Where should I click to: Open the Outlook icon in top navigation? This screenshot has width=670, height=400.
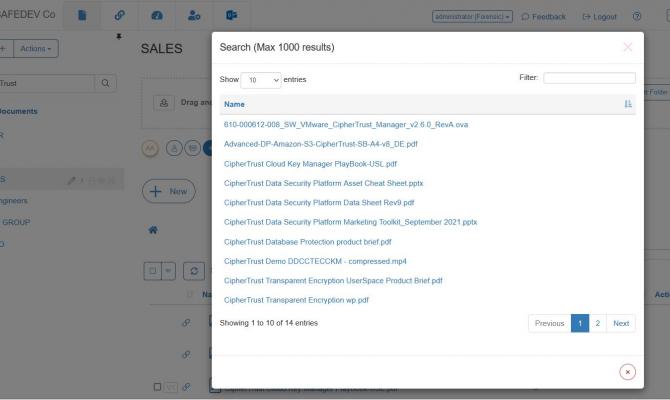coord(231,16)
